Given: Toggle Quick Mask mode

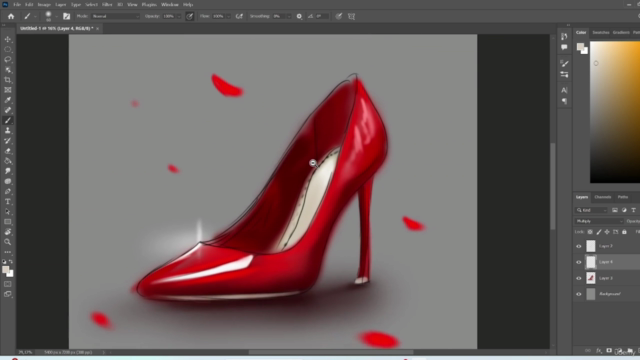Looking at the screenshot, I should [8, 284].
